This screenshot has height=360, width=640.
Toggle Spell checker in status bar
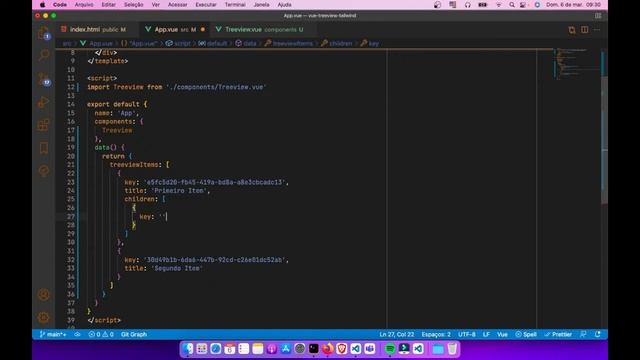pyautogui.click(x=526, y=334)
